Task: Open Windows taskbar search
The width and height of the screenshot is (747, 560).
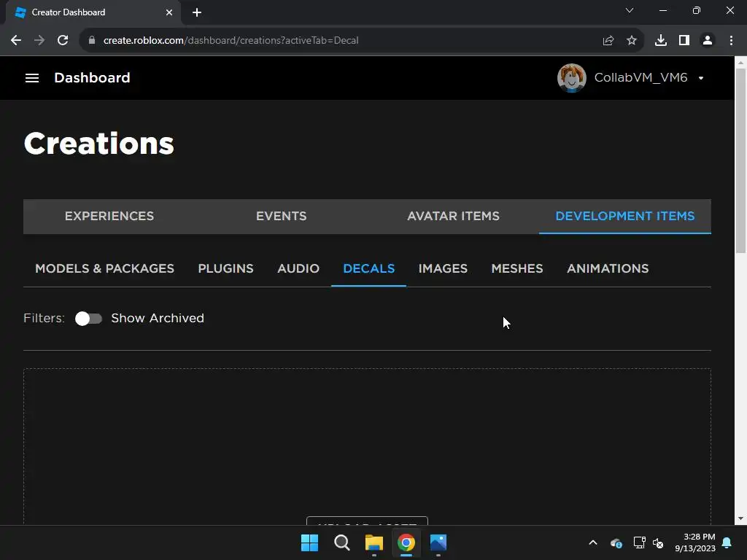Action: pyautogui.click(x=341, y=542)
